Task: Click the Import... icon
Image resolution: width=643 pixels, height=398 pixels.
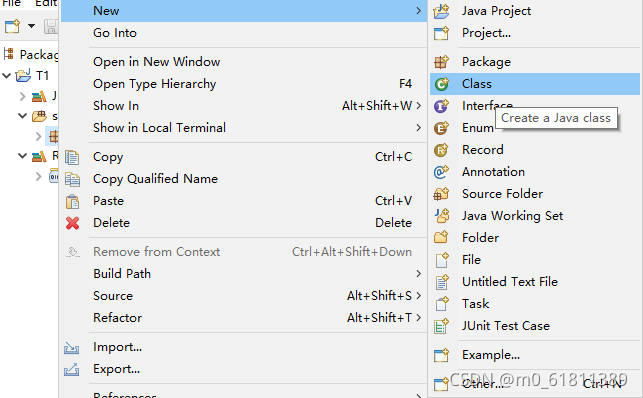Action: [71, 348]
